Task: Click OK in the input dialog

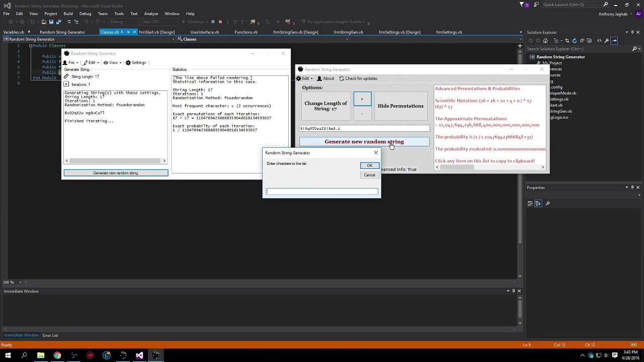Action: pos(369,165)
